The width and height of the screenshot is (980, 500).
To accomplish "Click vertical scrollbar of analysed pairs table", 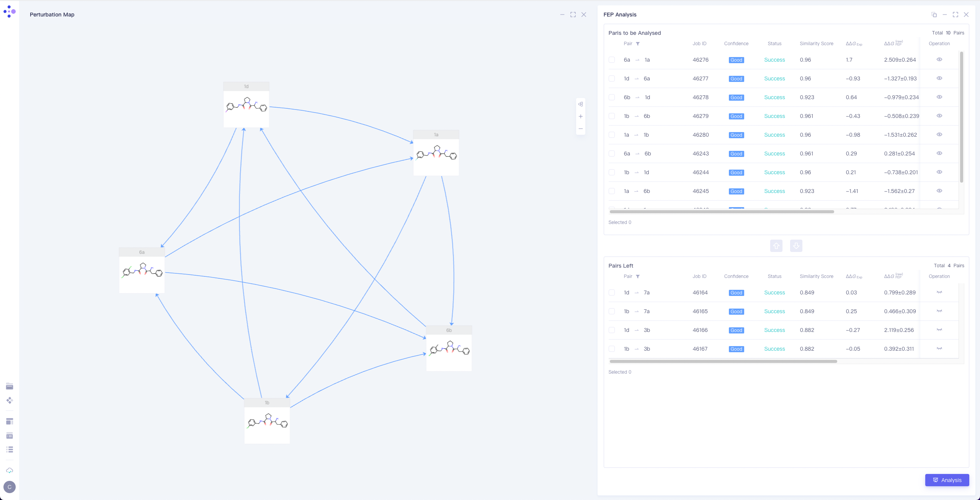I will coord(961,117).
